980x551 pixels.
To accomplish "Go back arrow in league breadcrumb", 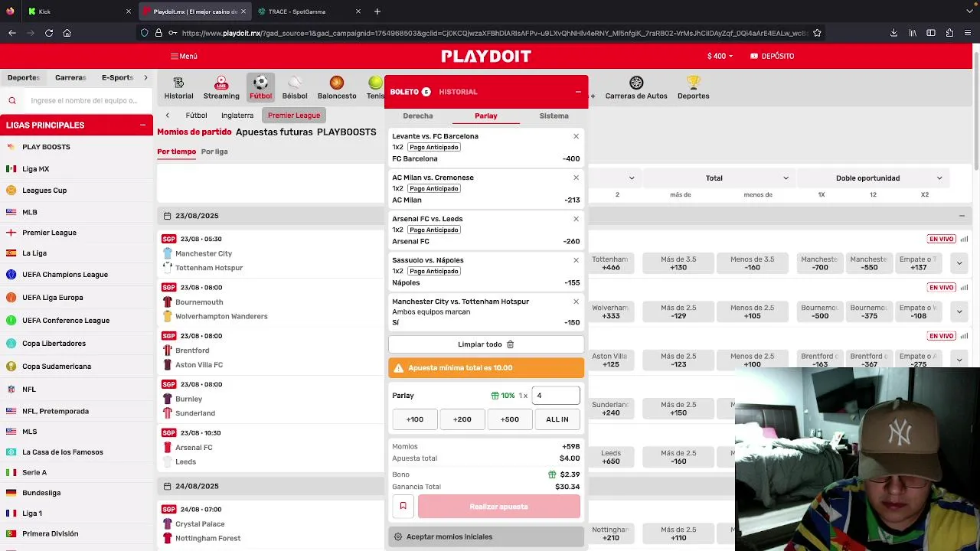I will (x=168, y=116).
